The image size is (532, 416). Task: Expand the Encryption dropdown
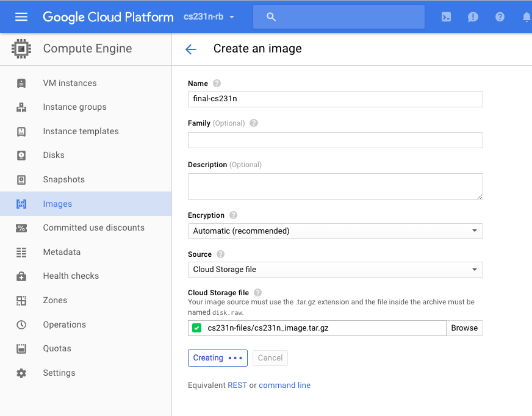[x=335, y=231]
